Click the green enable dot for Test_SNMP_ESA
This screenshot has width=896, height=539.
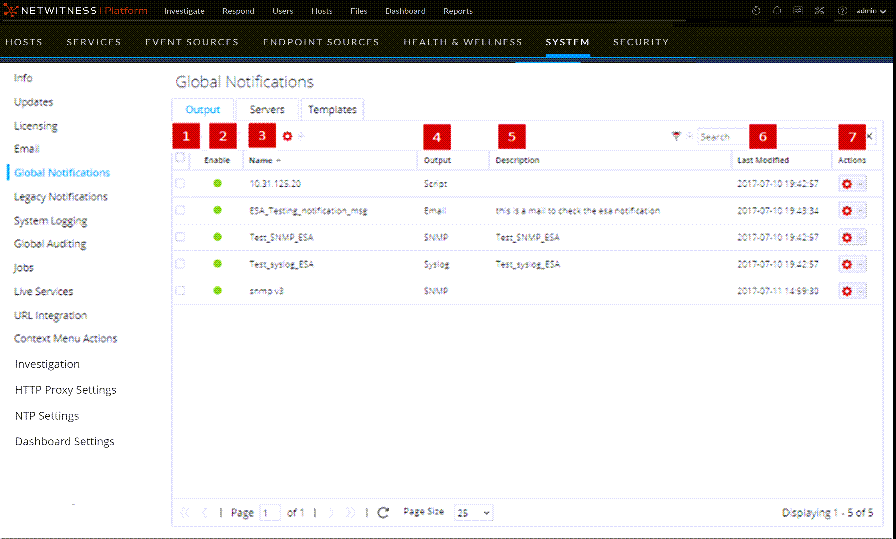217,237
